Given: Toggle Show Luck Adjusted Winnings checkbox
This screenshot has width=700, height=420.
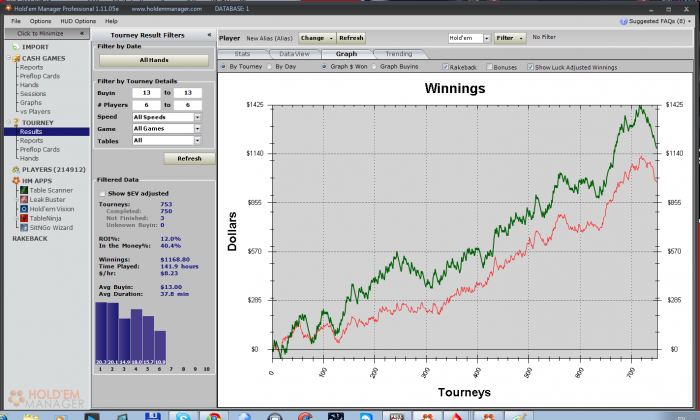Looking at the screenshot, I should pos(530,67).
